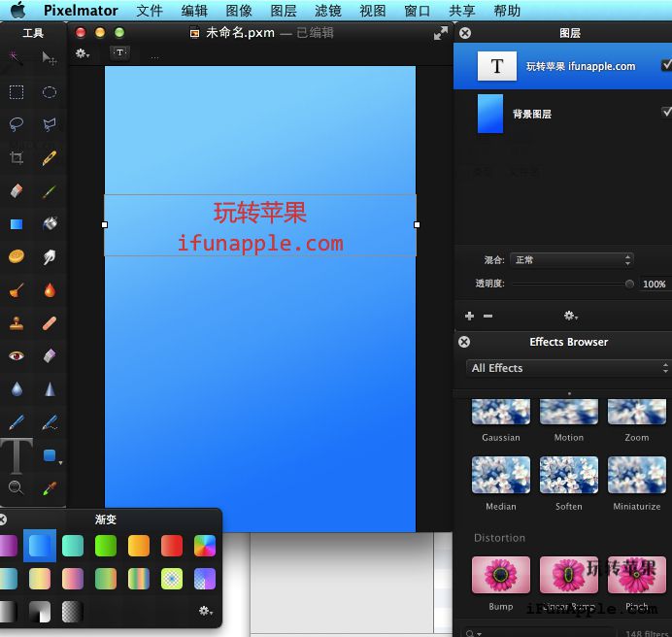Select the Dodge tool
This screenshot has height=637, width=672.
pos(17,290)
